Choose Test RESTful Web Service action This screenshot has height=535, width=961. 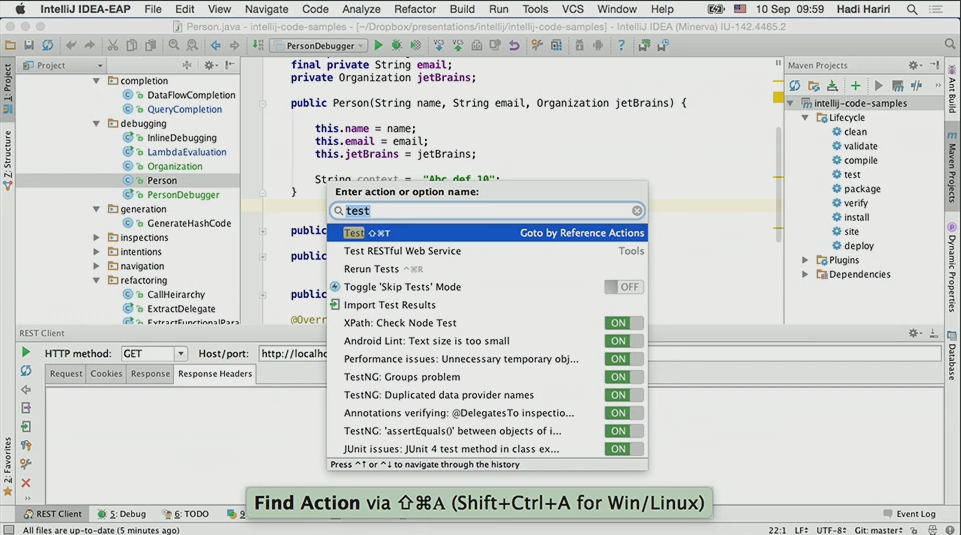click(x=487, y=251)
